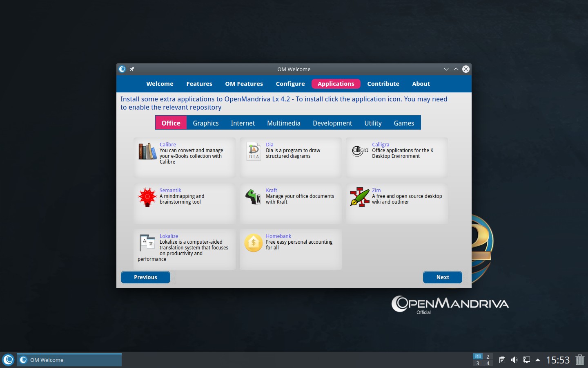The image size is (588, 368).
Task: Open the Multimedia category tab
Action: pyautogui.click(x=283, y=123)
